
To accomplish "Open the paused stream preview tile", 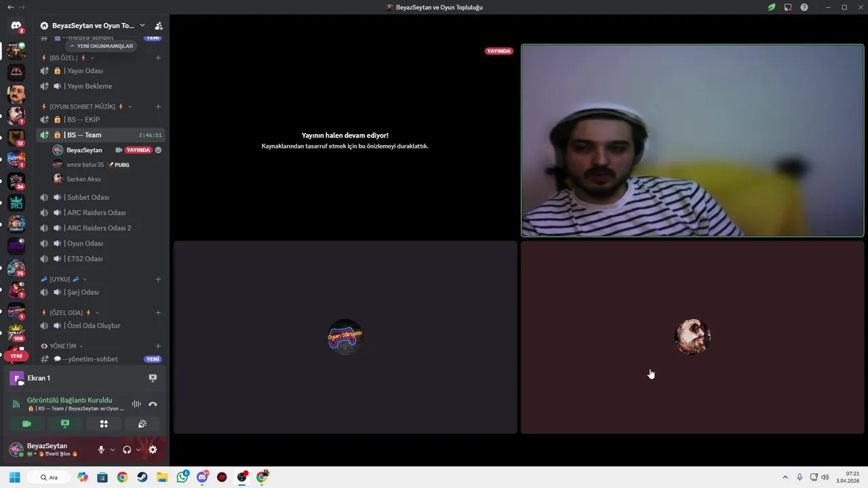I will (x=345, y=140).
